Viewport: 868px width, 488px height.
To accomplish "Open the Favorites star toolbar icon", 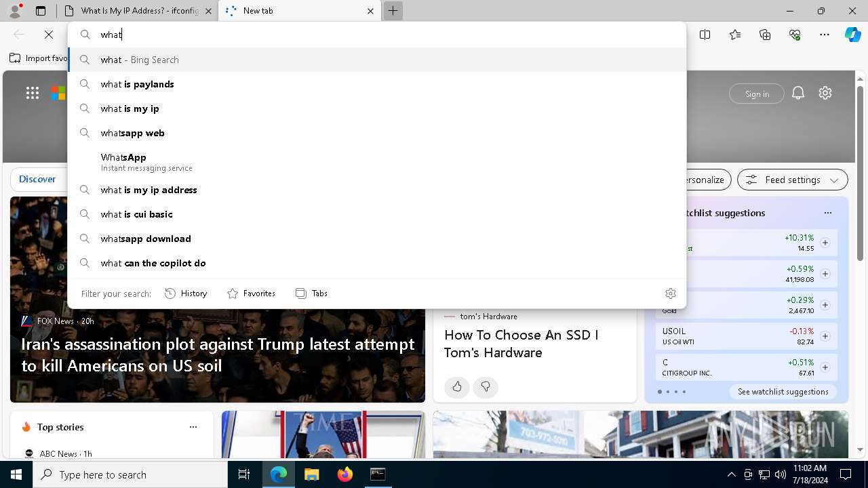I will (735, 35).
